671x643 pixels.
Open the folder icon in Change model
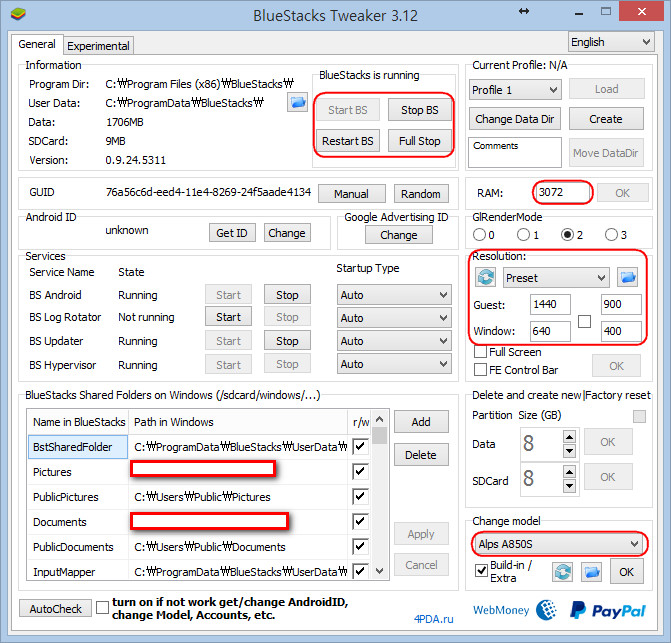click(593, 572)
